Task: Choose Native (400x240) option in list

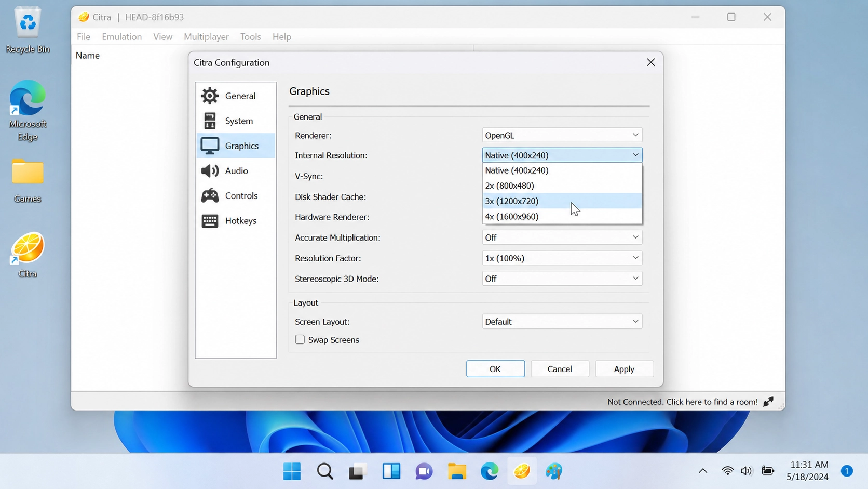Action: click(562, 170)
